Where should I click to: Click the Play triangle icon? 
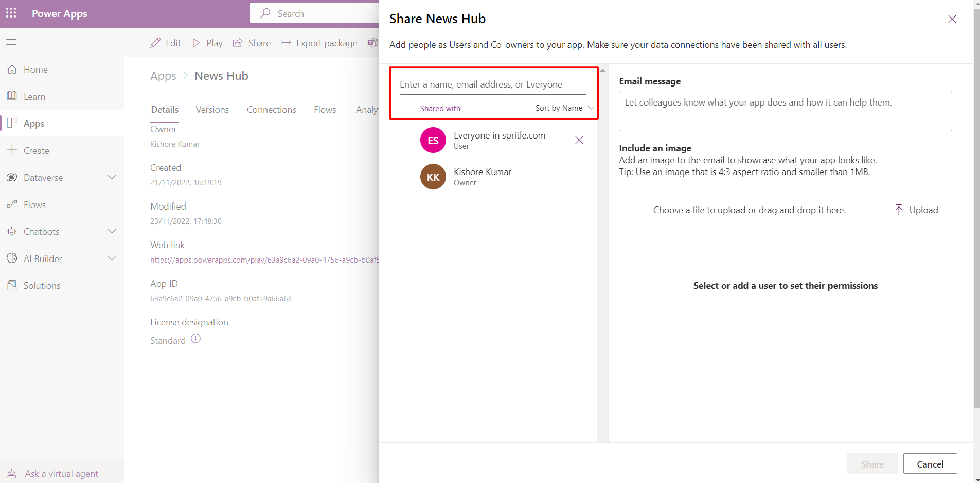pyautogui.click(x=197, y=43)
